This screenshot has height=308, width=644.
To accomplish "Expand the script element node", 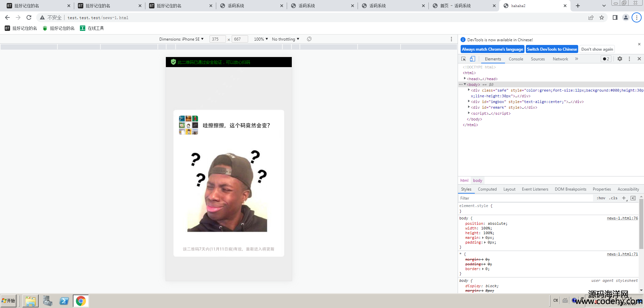I will click(x=469, y=113).
